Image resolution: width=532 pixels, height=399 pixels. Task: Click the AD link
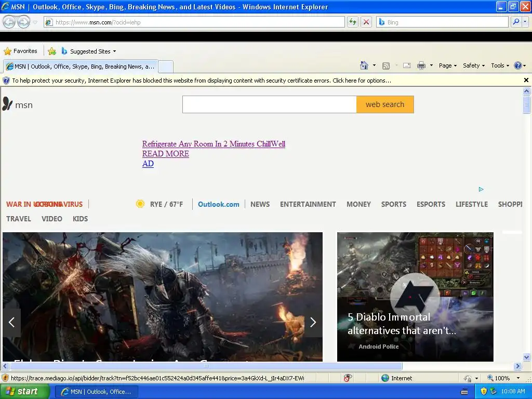(x=148, y=164)
